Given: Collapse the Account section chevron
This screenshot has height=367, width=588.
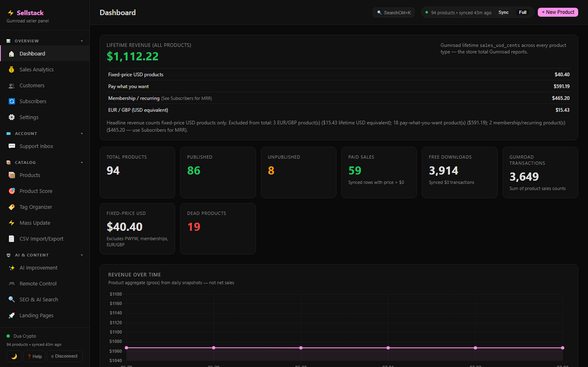Looking at the screenshot, I should tap(82, 134).
